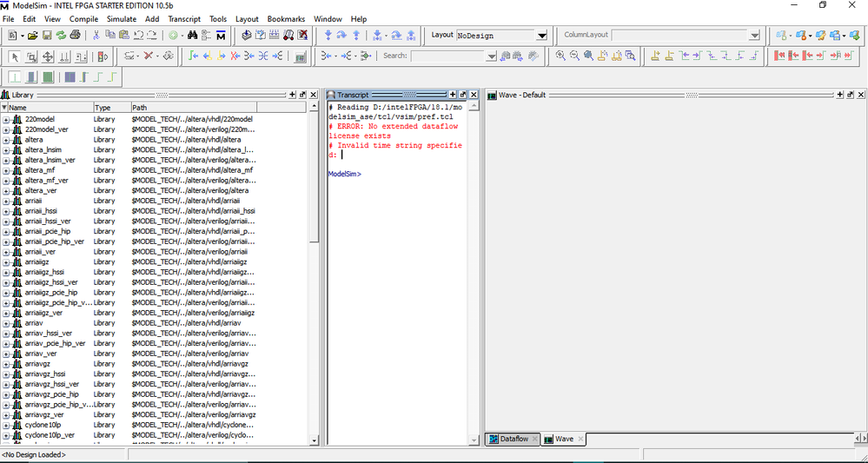Expand the altera_mf library node
The width and height of the screenshot is (868, 463).
6,170
